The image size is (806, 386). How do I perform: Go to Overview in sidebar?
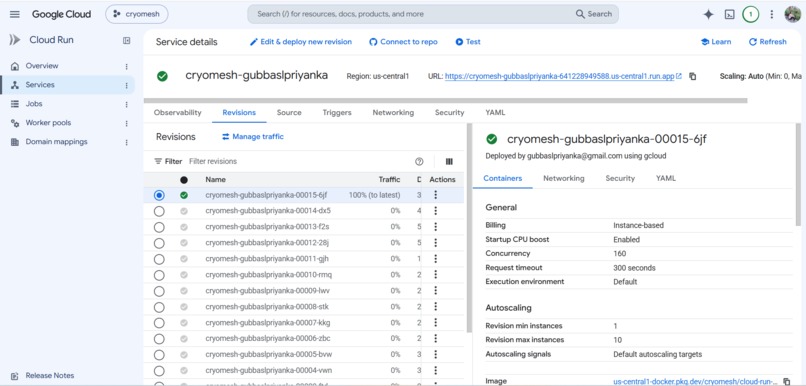click(x=42, y=66)
